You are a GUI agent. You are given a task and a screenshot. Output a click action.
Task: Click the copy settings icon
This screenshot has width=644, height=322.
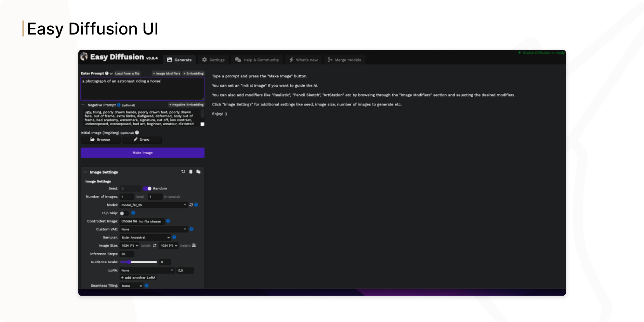click(198, 172)
